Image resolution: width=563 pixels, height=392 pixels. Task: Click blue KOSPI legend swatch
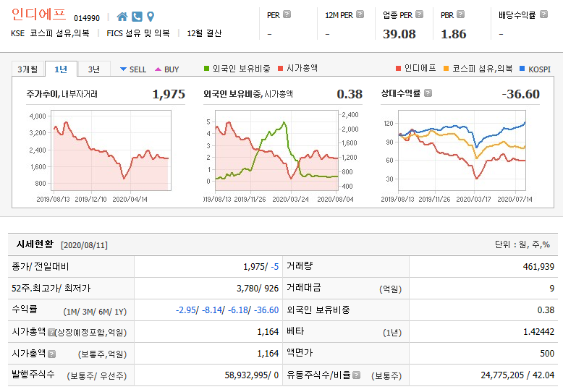522,68
